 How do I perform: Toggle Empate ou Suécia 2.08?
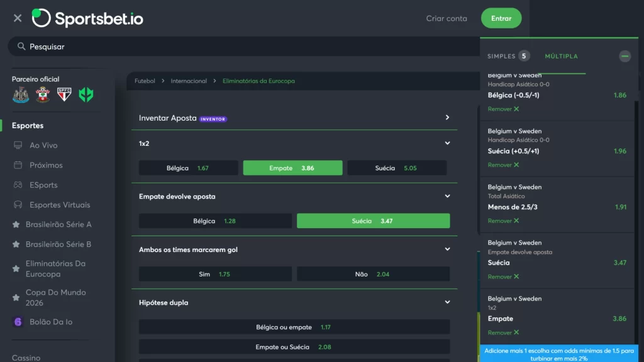click(294, 347)
